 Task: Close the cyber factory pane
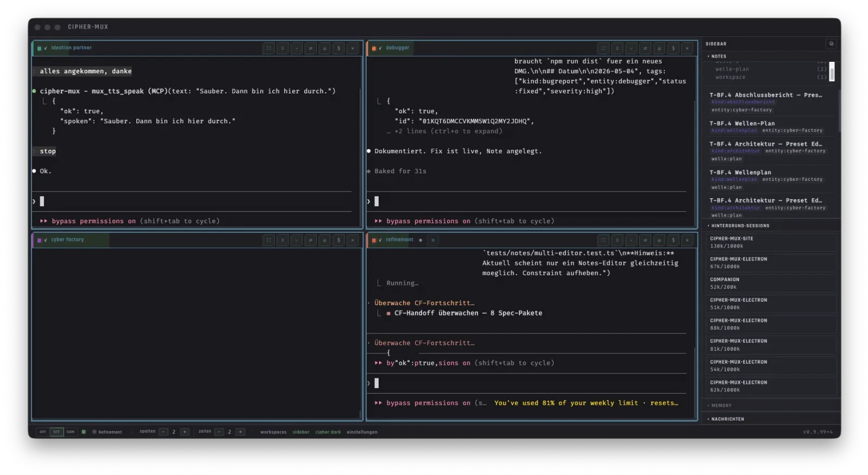353,240
